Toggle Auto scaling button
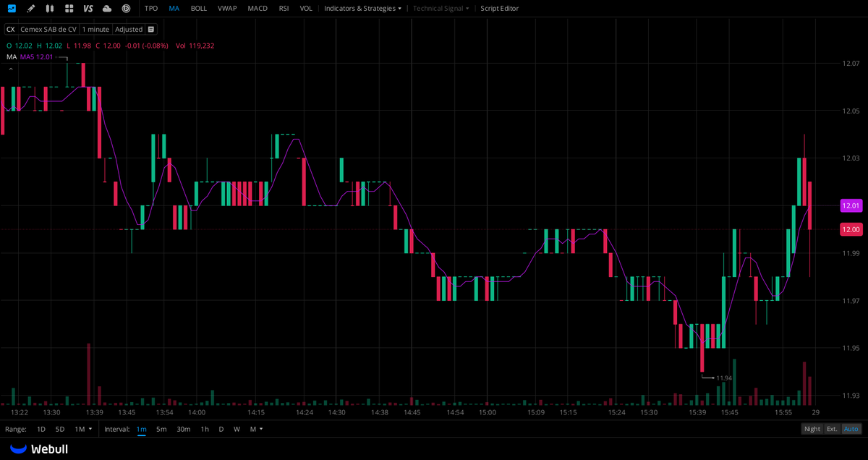The width and height of the screenshot is (868, 460). pyautogui.click(x=851, y=429)
